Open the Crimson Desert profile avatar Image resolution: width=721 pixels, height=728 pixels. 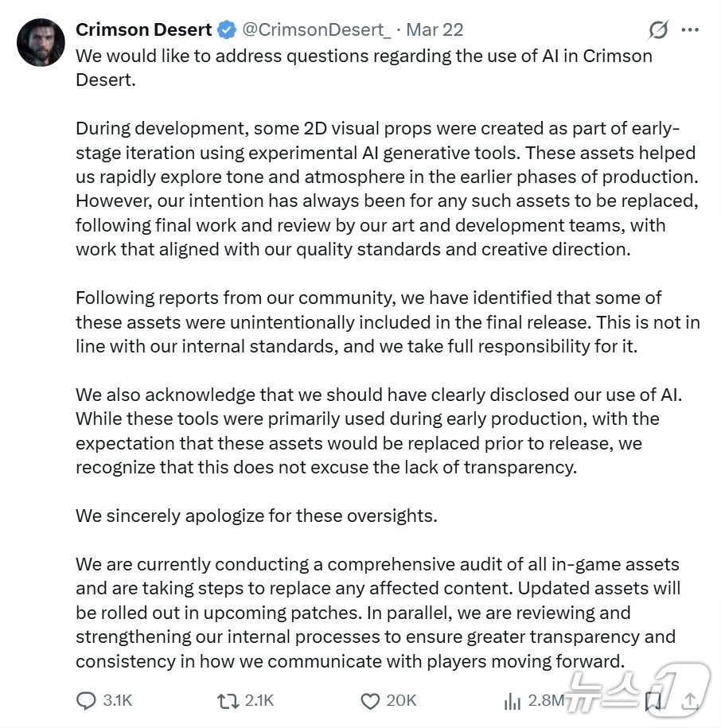[41, 42]
